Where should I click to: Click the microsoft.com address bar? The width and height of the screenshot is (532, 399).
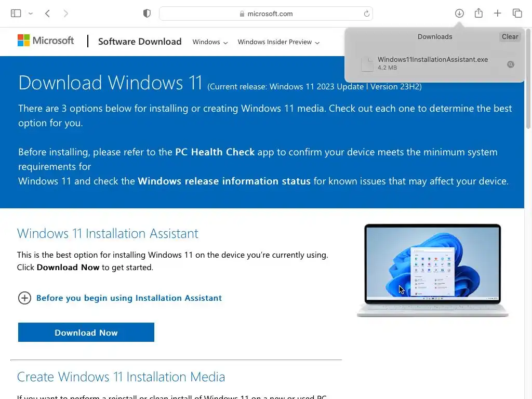(x=266, y=14)
